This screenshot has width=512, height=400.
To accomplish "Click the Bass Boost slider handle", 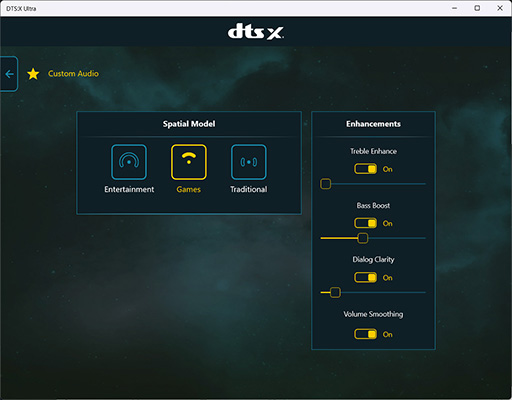I will (363, 238).
